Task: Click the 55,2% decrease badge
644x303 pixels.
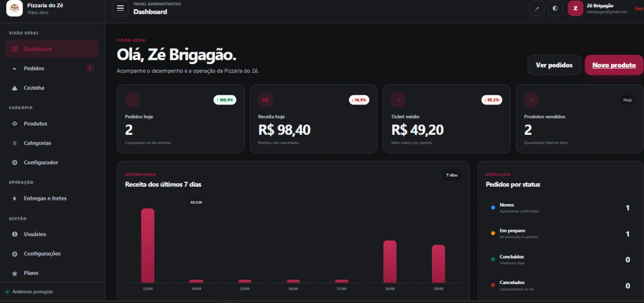Action: [492, 100]
